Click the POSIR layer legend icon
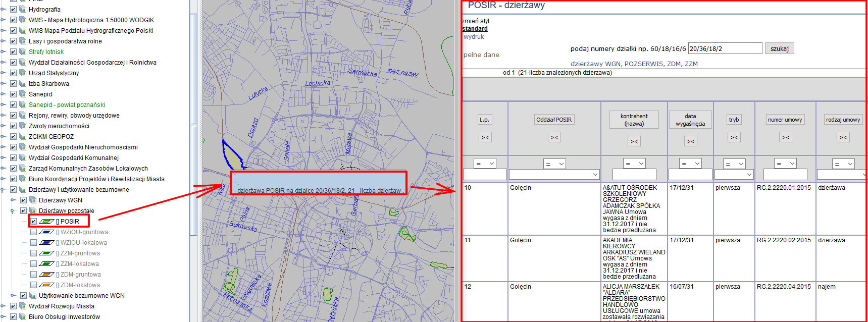Viewport: 868px width, 322px height. click(x=46, y=222)
